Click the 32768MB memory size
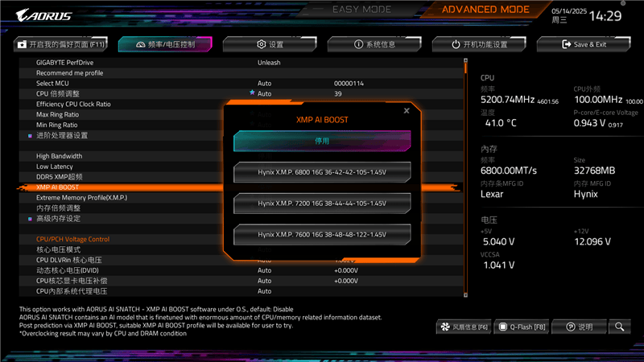Screen dimensions: 644x362 [x=594, y=171]
